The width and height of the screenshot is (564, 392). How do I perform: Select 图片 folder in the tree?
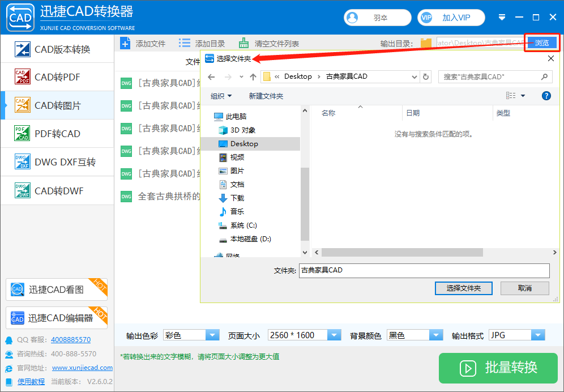pos(237,171)
